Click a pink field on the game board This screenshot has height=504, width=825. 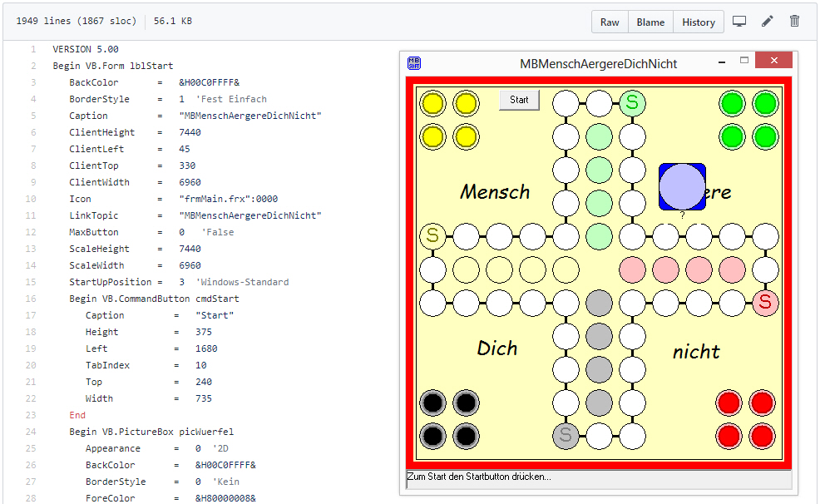click(632, 269)
